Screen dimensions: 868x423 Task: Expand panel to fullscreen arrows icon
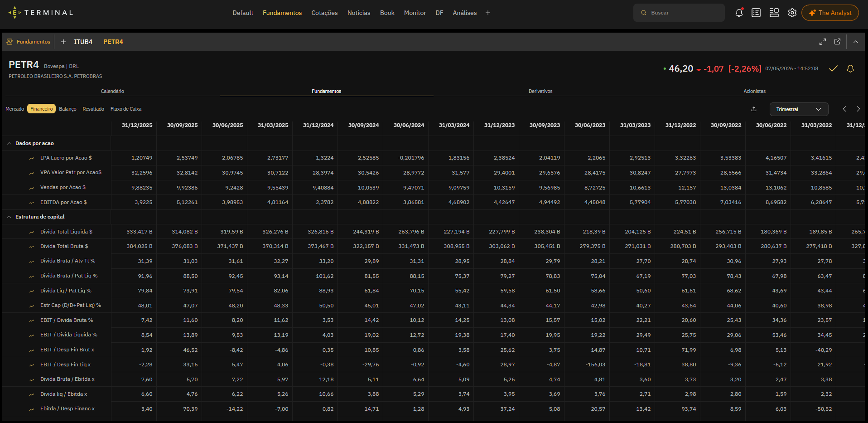[823, 42]
